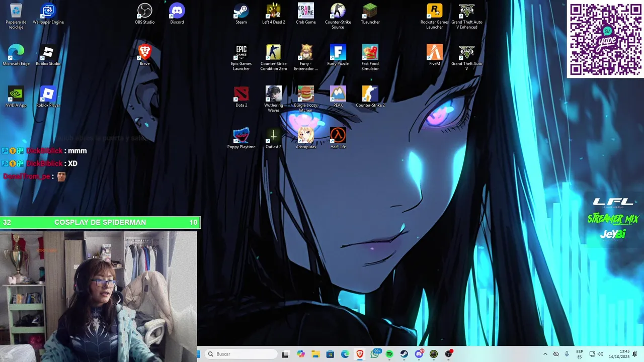Select the Wuthering Waves shortcut
This screenshot has width=644, height=362.
274,99
